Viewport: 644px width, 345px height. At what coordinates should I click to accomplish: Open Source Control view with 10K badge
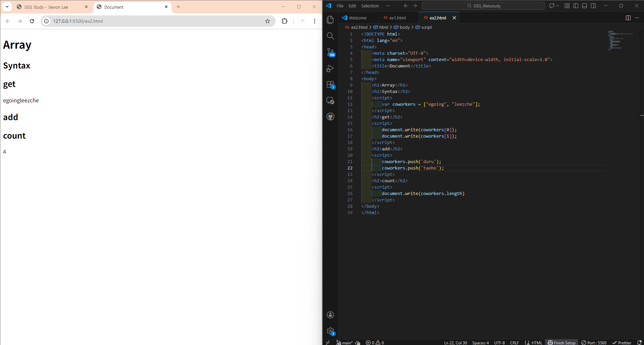(330, 52)
